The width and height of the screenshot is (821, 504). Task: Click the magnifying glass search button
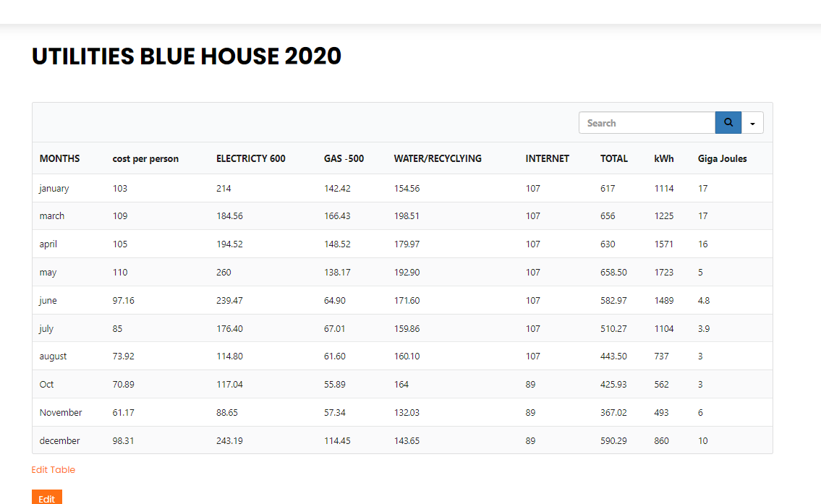click(x=728, y=123)
